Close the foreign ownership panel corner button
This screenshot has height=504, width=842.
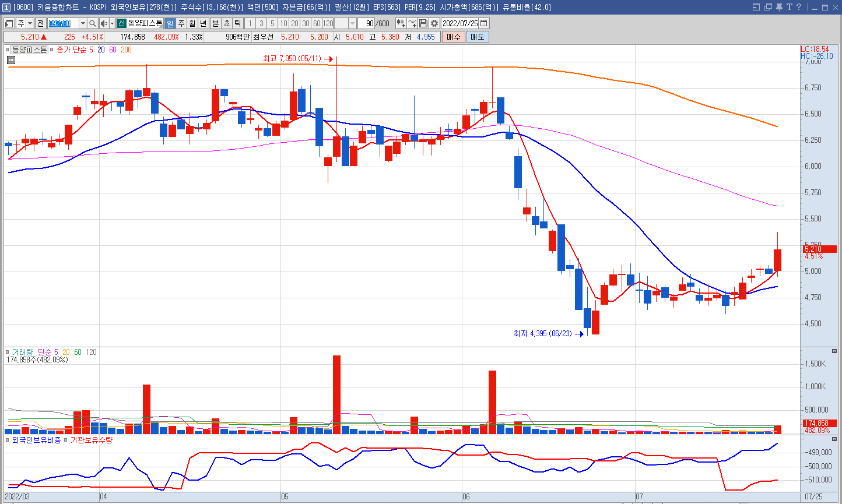834,439
